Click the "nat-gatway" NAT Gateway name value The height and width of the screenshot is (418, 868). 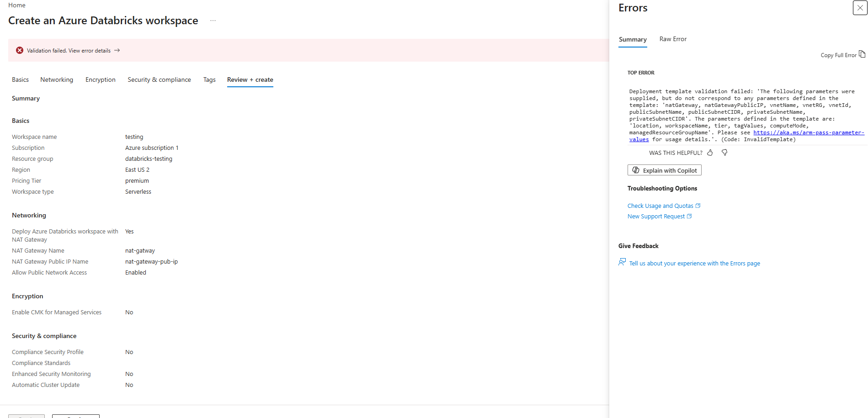(140, 251)
